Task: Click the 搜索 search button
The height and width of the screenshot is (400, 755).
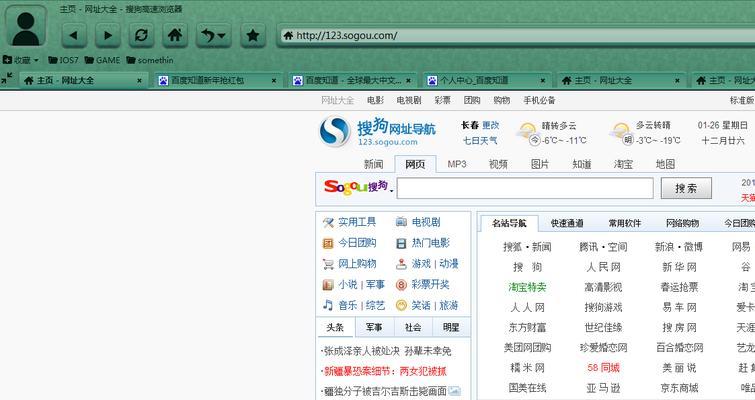Action: click(686, 188)
